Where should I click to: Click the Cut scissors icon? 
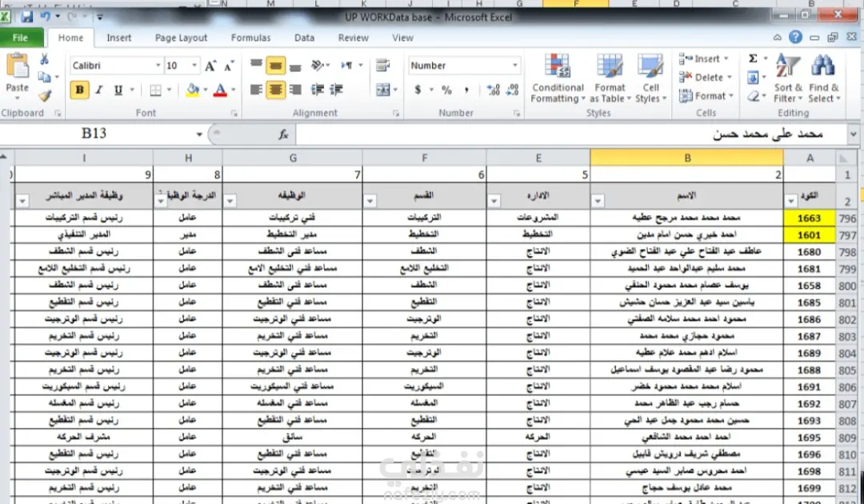pos(45,59)
